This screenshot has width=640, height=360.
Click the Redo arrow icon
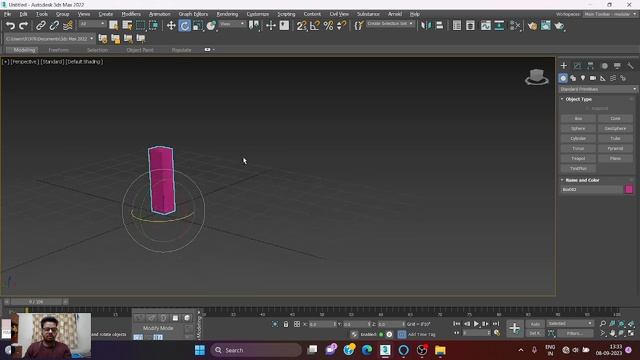(24, 26)
